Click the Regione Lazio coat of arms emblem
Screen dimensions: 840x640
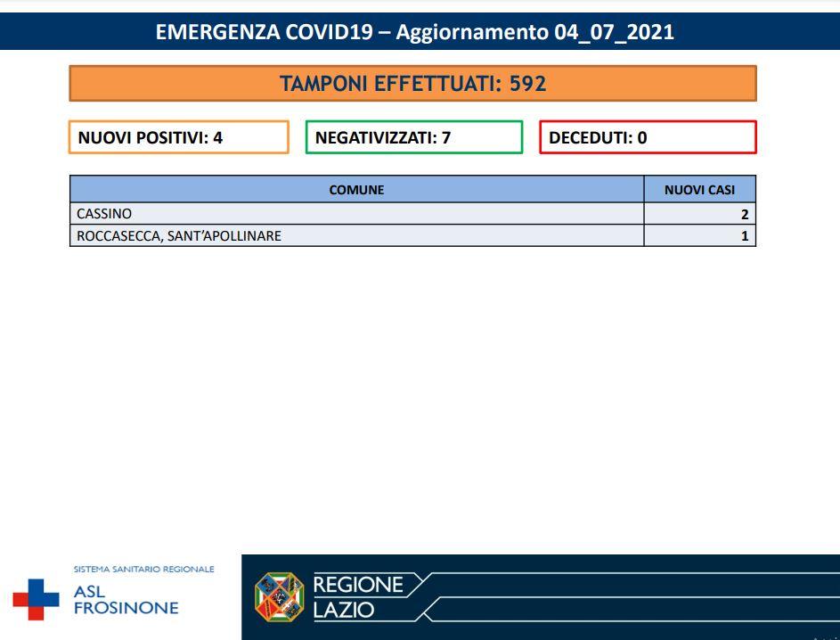click(x=279, y=597)
